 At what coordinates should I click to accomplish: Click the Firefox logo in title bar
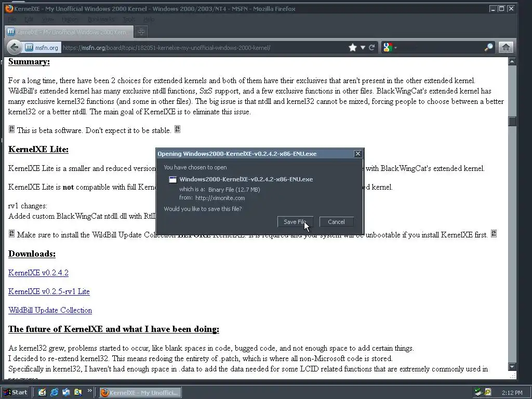[x=9, y=8]
